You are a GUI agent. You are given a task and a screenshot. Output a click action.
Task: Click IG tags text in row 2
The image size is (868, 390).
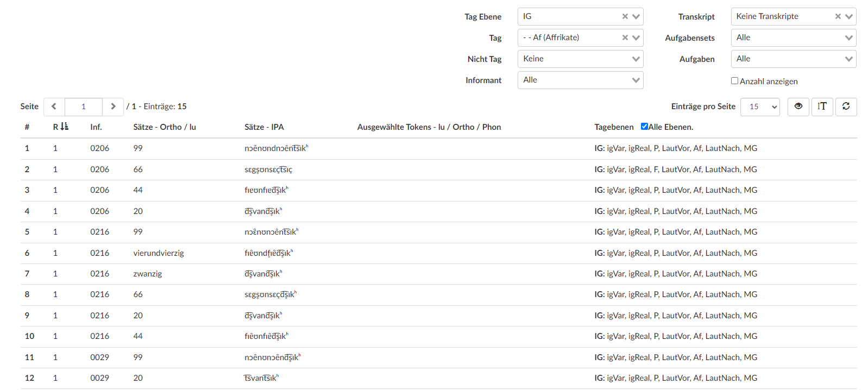pyautogui.click(x=676, y=169)
